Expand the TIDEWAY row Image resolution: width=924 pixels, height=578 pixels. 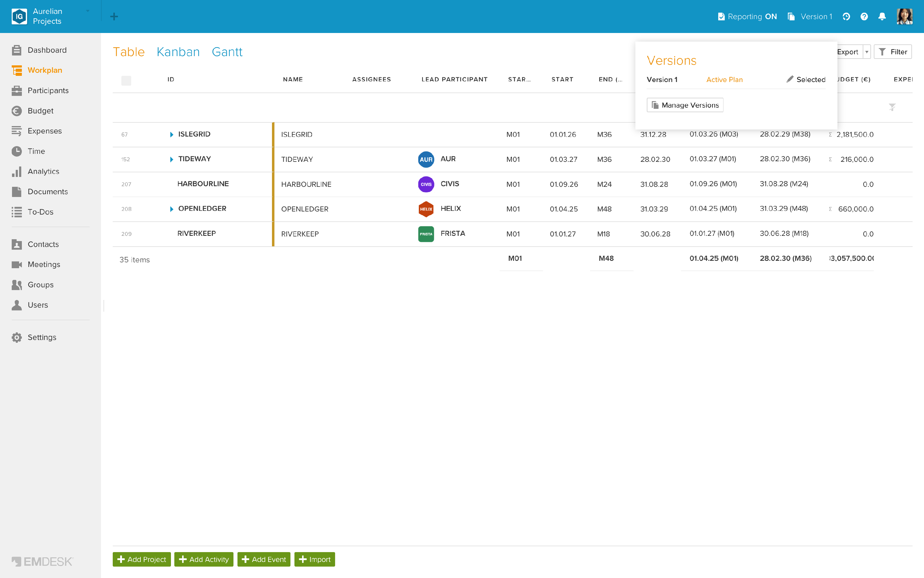[x=172, y=159]
